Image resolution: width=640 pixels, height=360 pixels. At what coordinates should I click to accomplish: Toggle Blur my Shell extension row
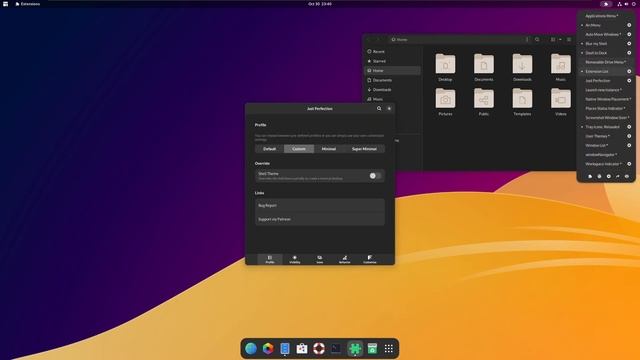tap(606, 44)
